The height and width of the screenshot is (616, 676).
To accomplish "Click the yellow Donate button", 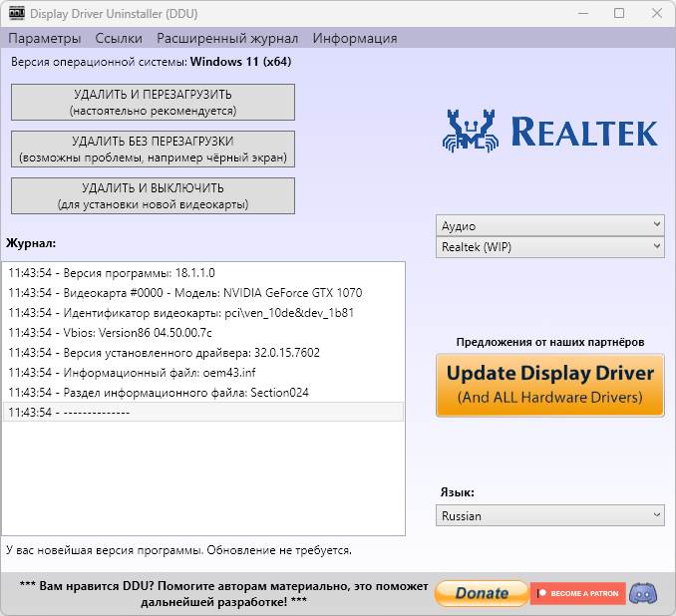I will pos(482,593).
